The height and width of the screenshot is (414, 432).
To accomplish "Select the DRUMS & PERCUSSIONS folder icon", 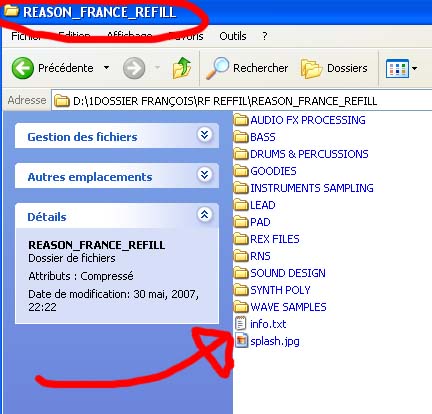I will point(241,154).
